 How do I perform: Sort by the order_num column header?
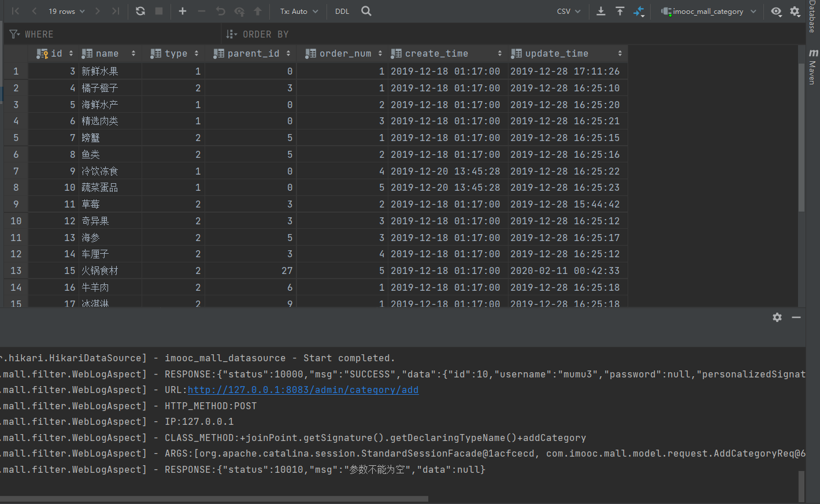click(345, 54)
